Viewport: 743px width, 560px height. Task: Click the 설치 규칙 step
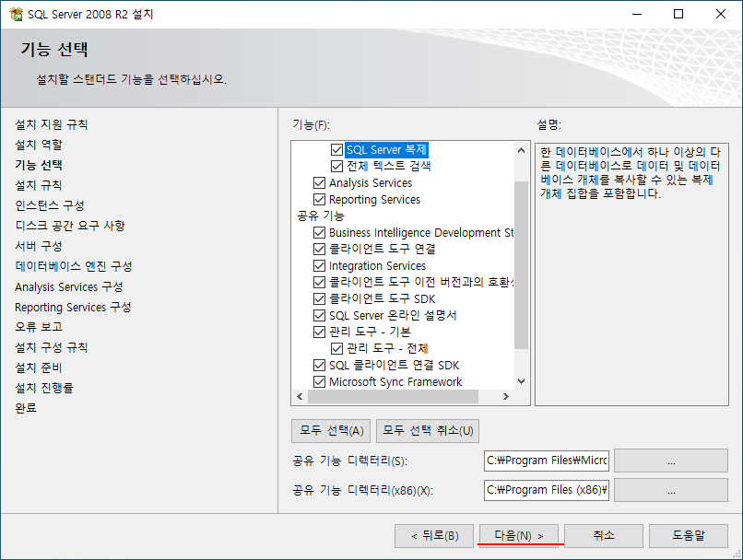(39, 185)
